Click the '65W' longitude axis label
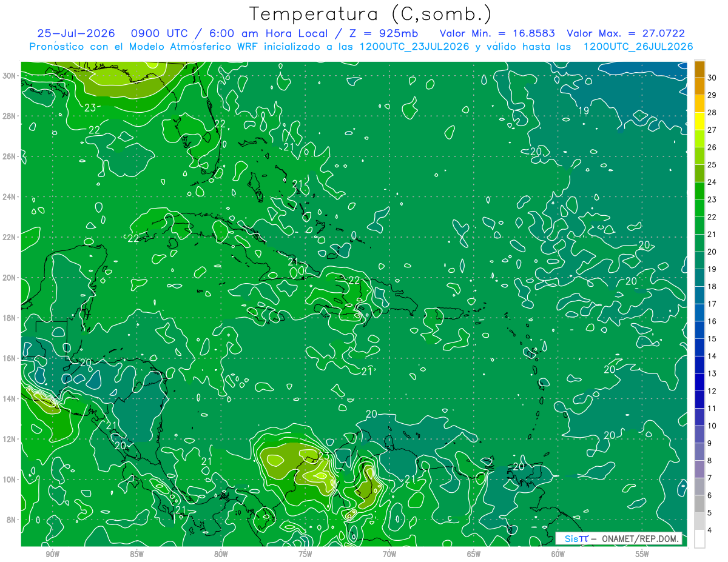The width and height of the screenshot is (728, 562). (x=474, y=554)
